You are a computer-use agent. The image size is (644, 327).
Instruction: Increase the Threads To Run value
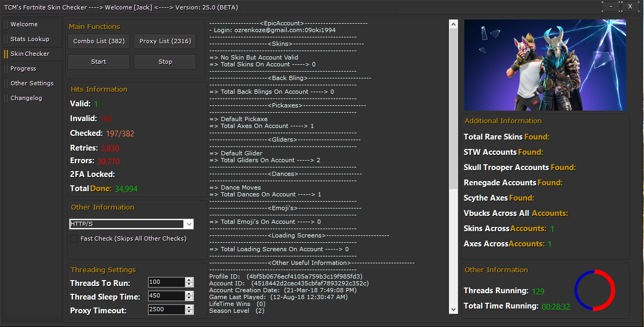[190, 280]
